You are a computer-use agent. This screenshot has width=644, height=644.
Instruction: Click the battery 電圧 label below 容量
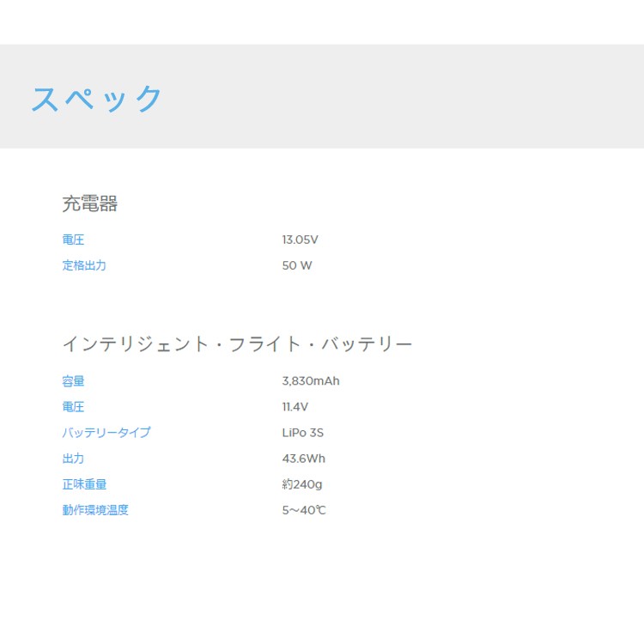click(x=73, y=407)
